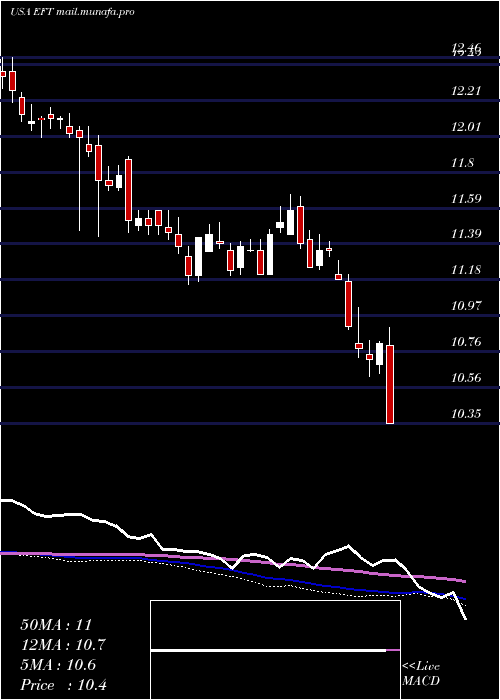Click the '12MA : 10.7' reading
Screen dimensions: 500x700
pyautogui.click(x=63, y=645)
